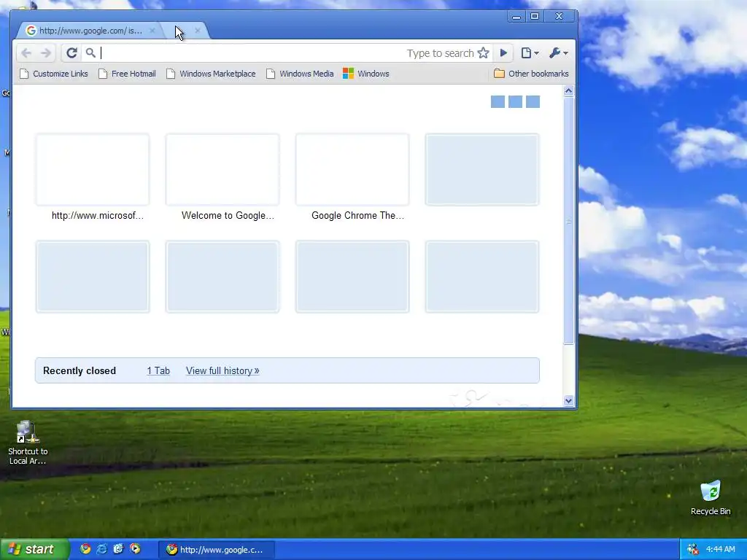This screenshot has height=560, width=747.
Task: Open the Windows bookmark with flag icon
Action: [x=366, y=74]
